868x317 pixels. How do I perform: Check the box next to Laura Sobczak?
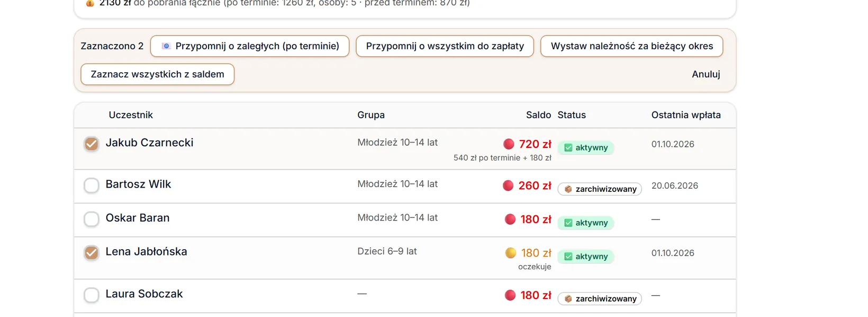92,295
